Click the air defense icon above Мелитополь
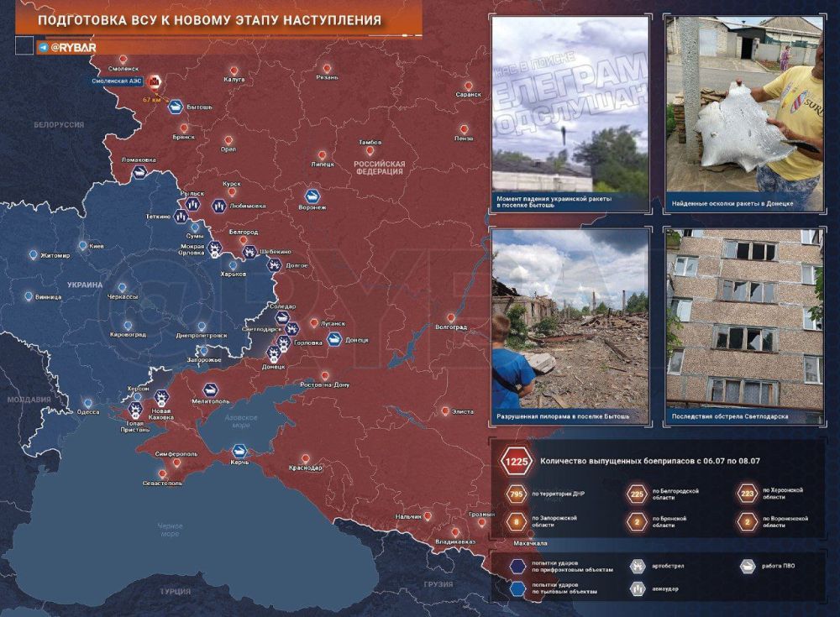This screenshot has height=617, width=840. [x=210, y=390]
